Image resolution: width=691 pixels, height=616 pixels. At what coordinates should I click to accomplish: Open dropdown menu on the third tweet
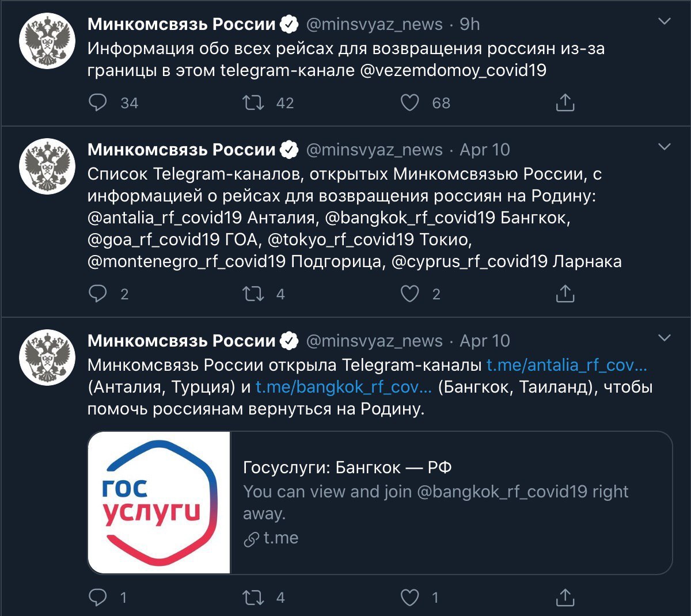coord(664,338)
